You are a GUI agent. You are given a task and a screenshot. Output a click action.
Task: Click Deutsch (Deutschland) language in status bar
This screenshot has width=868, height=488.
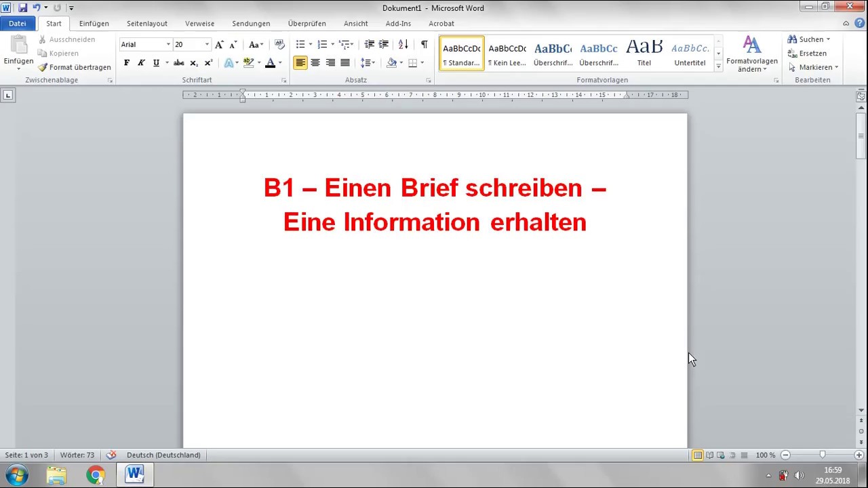(163, 455)
